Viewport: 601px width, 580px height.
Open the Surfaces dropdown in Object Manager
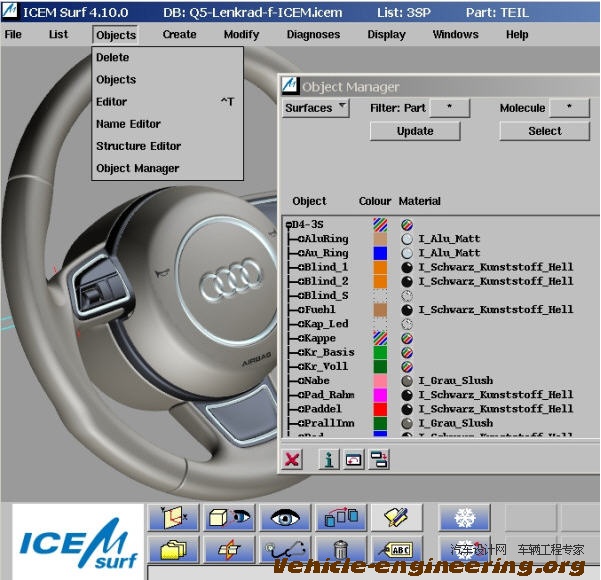pos(316,108)
